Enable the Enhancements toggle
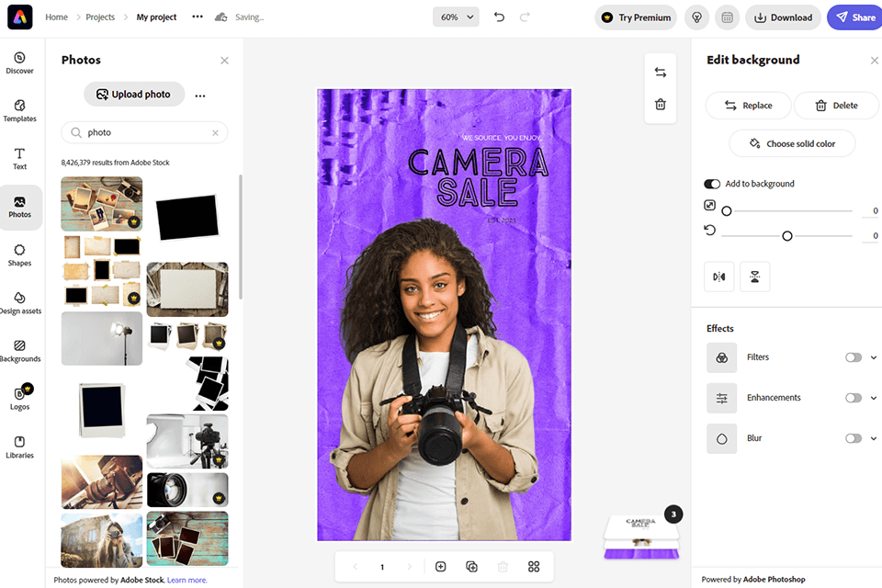 coord(854,398)
